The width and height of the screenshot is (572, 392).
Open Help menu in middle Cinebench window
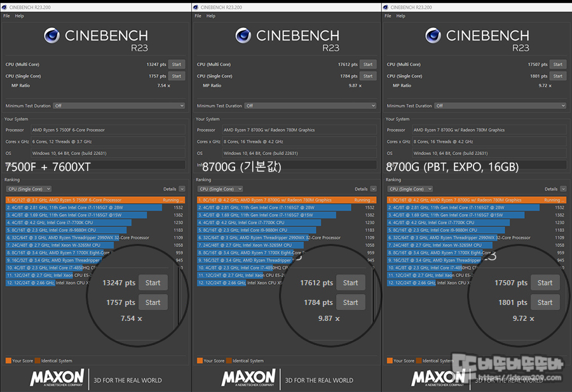coord(211,16)
